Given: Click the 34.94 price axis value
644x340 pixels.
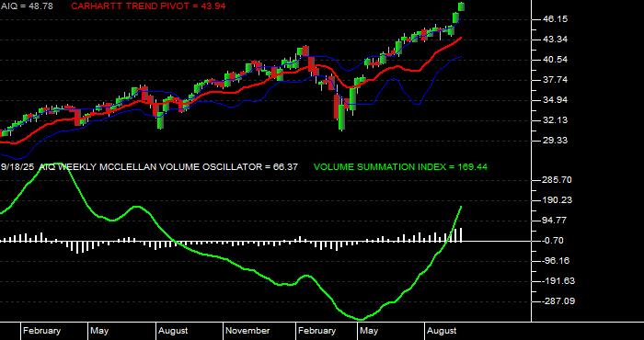Looking at the screenshot, I should coord(555,100).
